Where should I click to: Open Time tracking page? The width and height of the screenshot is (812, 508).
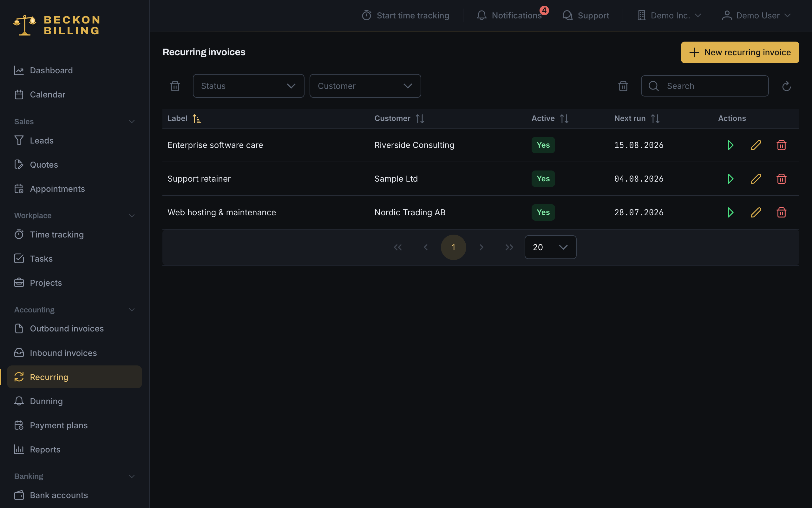[75, 235]
